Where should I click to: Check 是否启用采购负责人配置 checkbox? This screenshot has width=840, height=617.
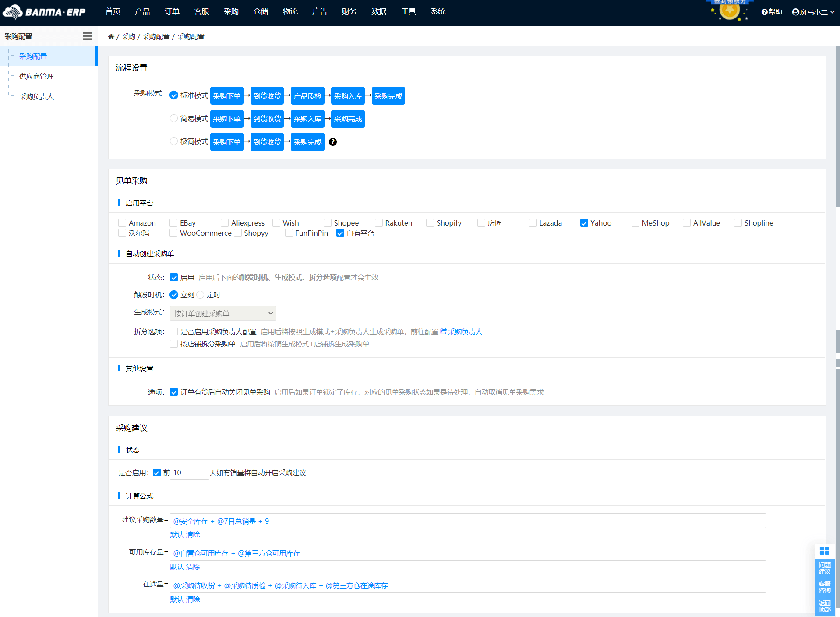(x=174, y=331)
